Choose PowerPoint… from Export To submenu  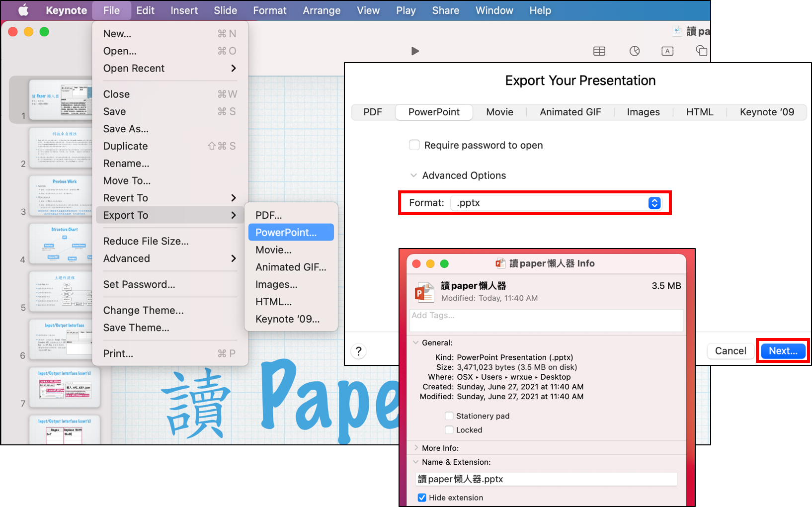tap(291, 233)
